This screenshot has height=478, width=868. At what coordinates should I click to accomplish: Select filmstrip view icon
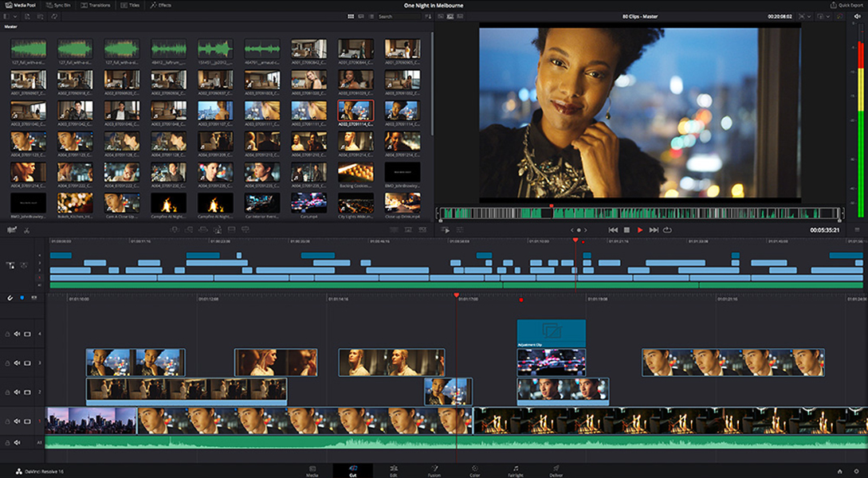point(361,17)
